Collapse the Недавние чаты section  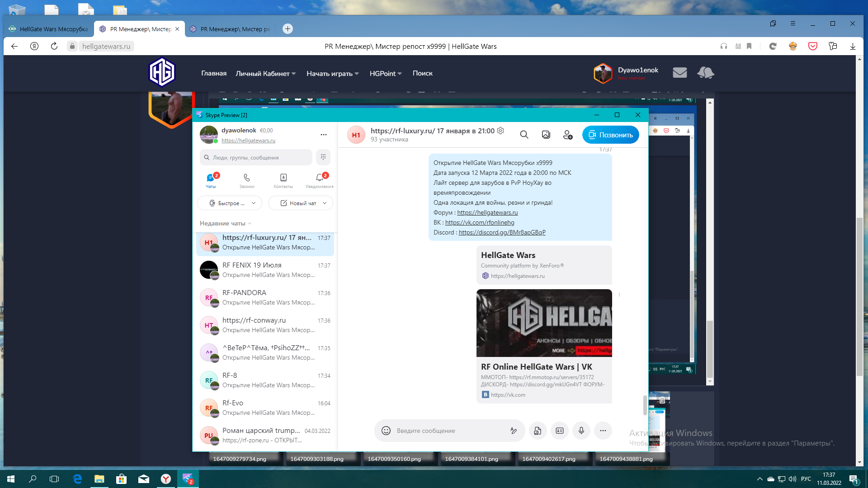pyautogui.click(x=226, y=223)
